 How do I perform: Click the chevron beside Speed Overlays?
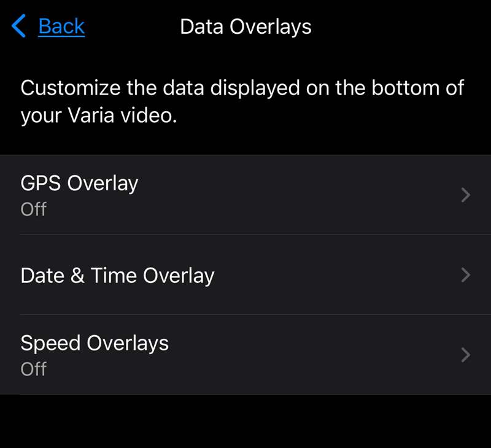pos(466,355)
